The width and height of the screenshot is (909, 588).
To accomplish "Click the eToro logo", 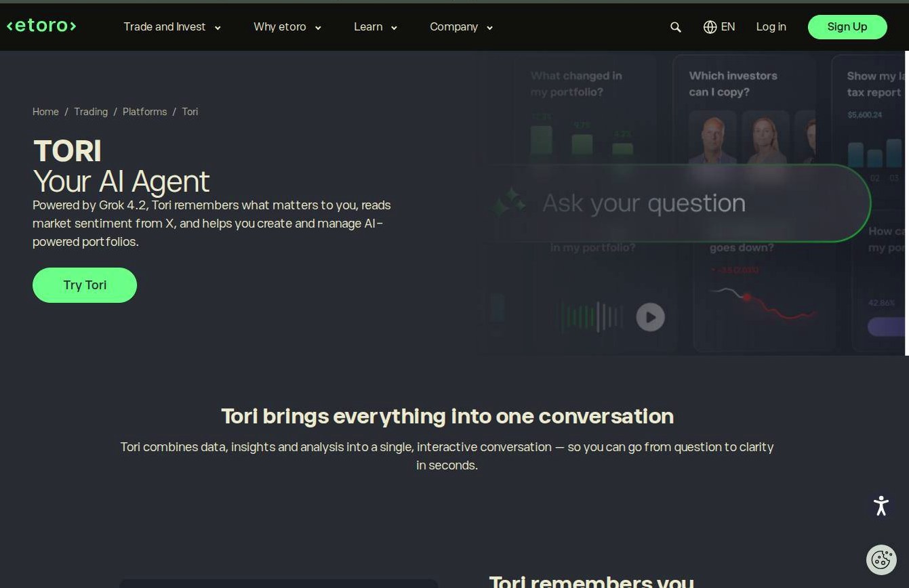I will pos(41,26).
